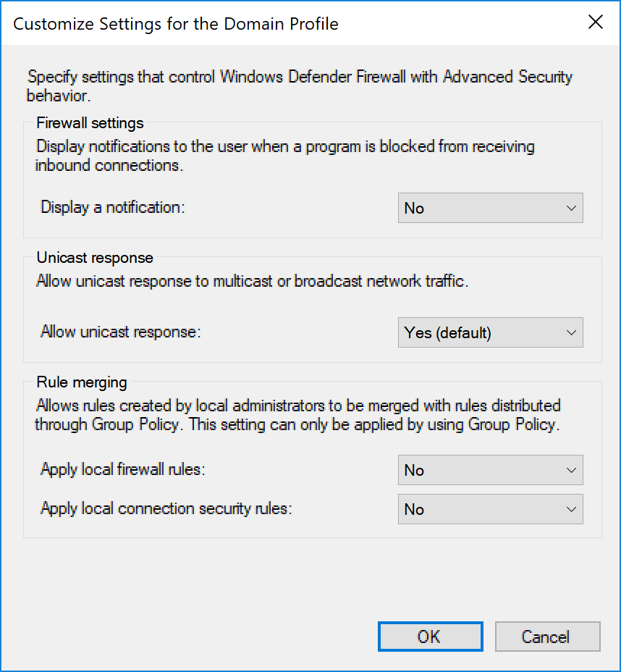Click the "Allow unicast response:" label
This screenshot has width=621, height=672.
[x=119, y=332]
